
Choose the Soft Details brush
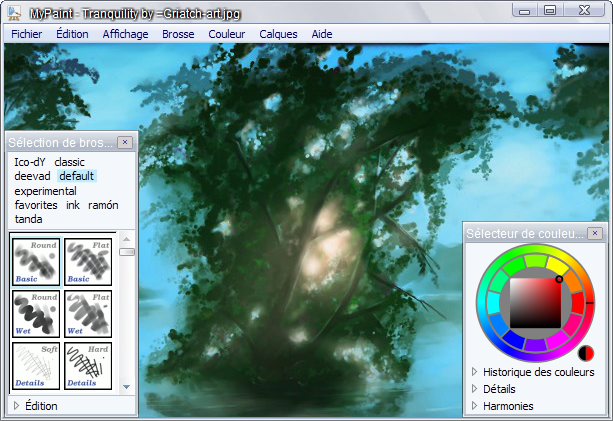coord(36,366)
